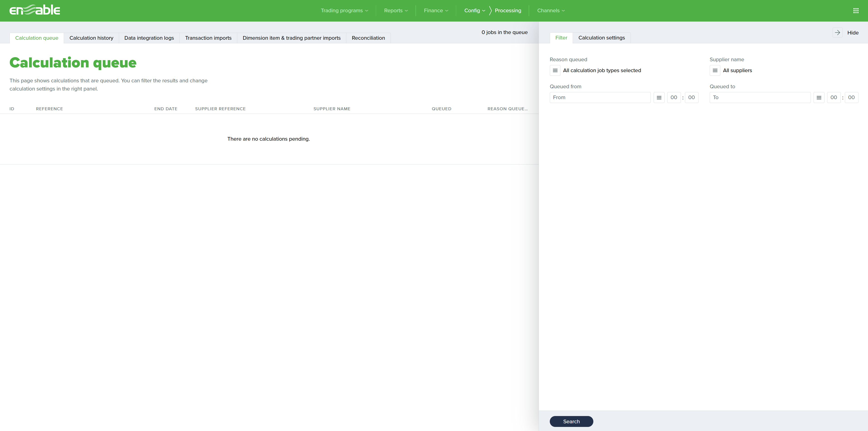The height and width of the screenshot is (431, 868).
Task: Open the Config menu
Action: click(x=474, y=11)
